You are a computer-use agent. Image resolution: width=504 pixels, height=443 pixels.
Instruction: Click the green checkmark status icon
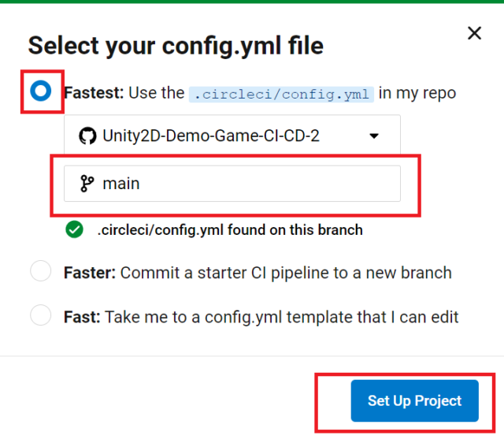[74, 229]
